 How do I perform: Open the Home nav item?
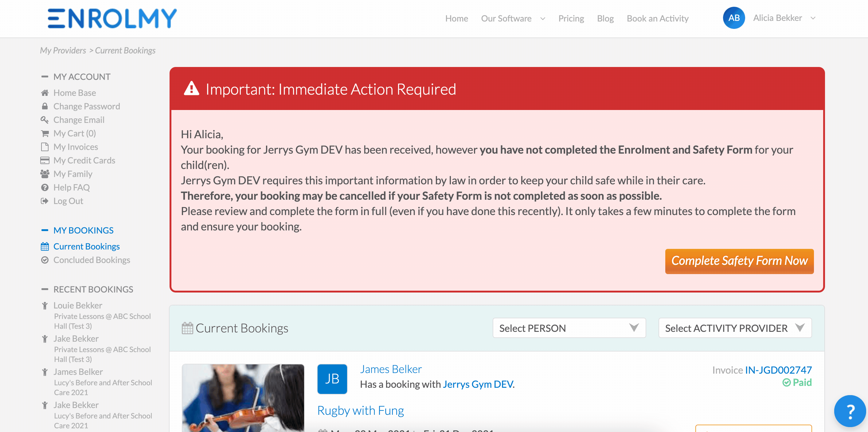click(456, 18)
